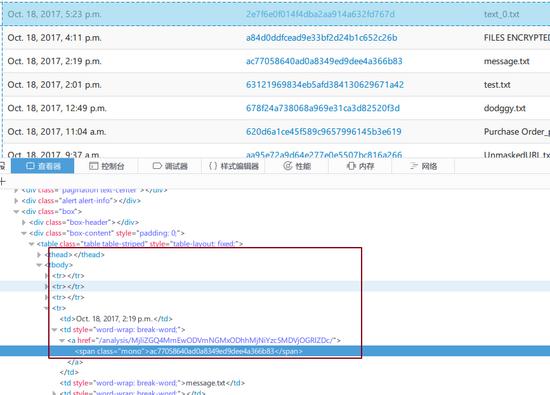Select the td Oct. 18, 2017, 2:19 p.m. node
Image resolution: width=550 pixels, height=395 pixels.
pos(116,319)
